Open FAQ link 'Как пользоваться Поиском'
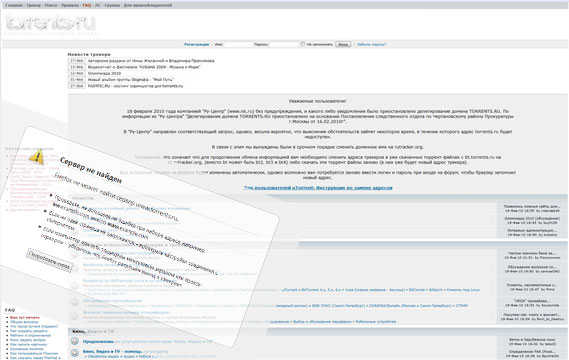 point(34,353)
